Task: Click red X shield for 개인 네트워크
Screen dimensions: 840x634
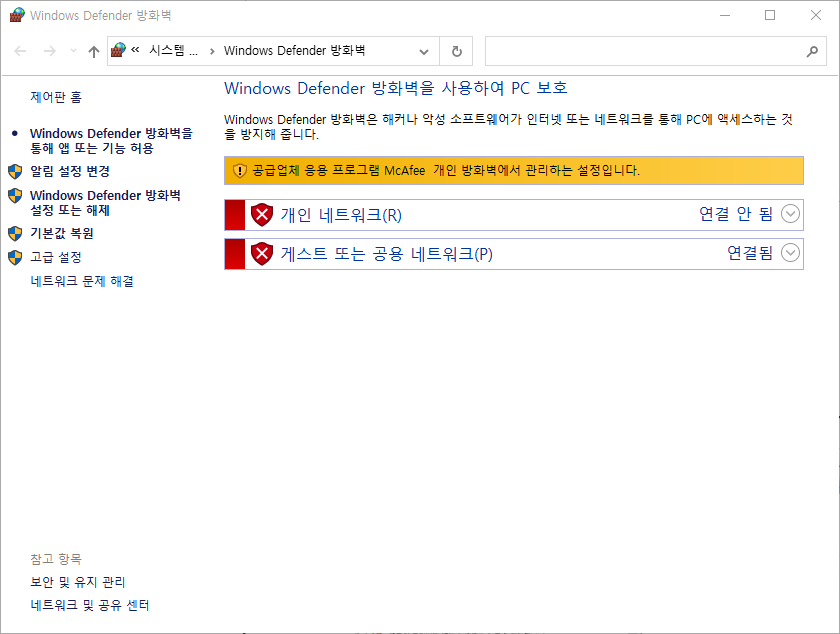Action: (x=262, y=215)
